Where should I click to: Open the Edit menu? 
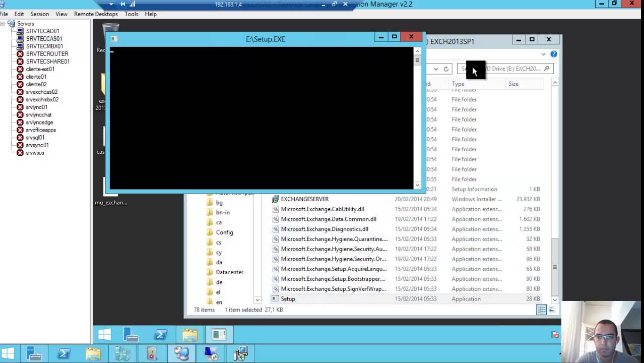19,14
